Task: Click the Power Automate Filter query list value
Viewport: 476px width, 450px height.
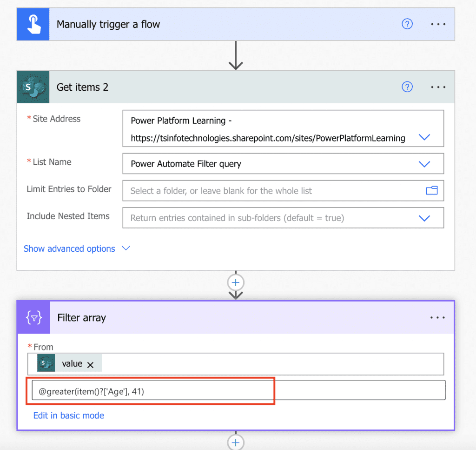Action: point(186,164)
